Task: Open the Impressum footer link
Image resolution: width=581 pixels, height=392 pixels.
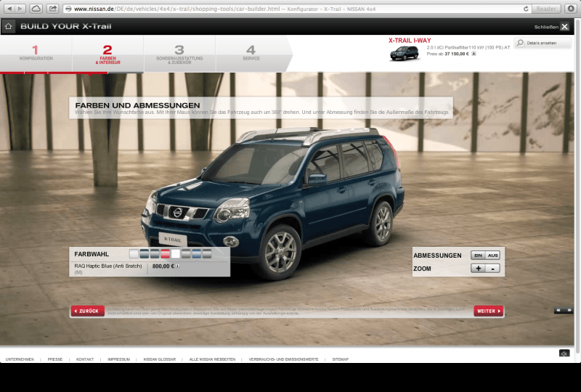Action: point(118,359)
